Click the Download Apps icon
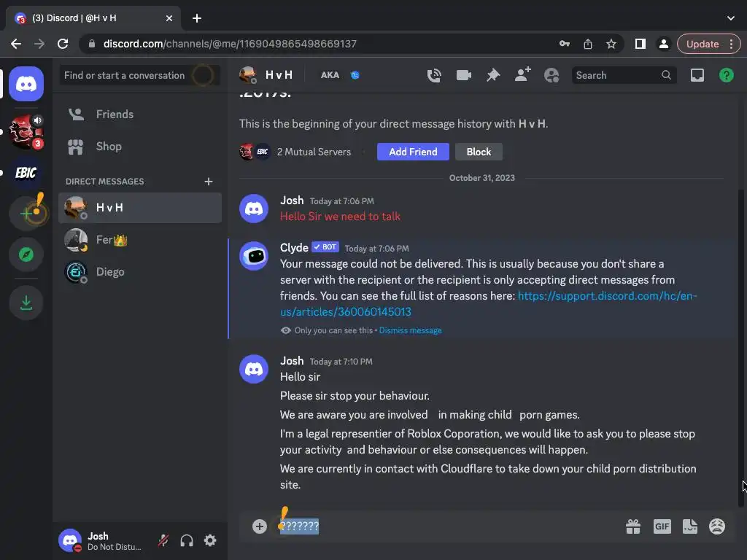This screenshot has width=747, height=560. pos(26,303)
